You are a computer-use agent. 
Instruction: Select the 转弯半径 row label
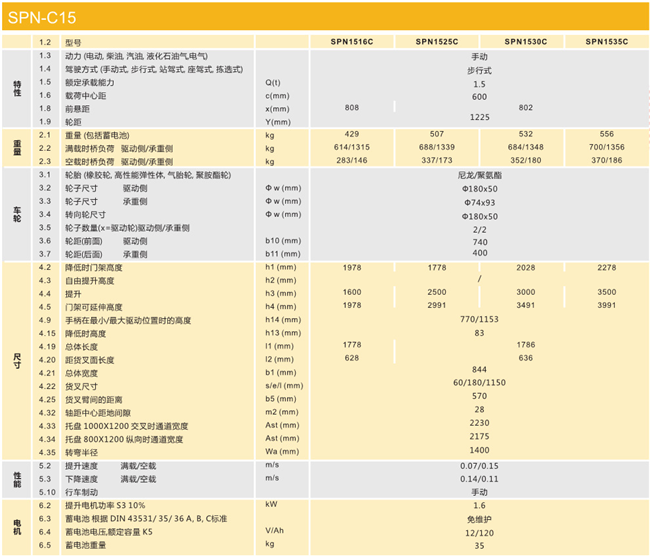point(84,451)
